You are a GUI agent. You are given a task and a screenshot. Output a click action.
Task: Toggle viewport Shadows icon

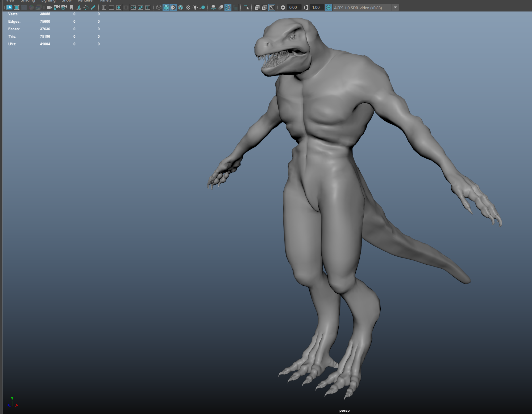202,7
